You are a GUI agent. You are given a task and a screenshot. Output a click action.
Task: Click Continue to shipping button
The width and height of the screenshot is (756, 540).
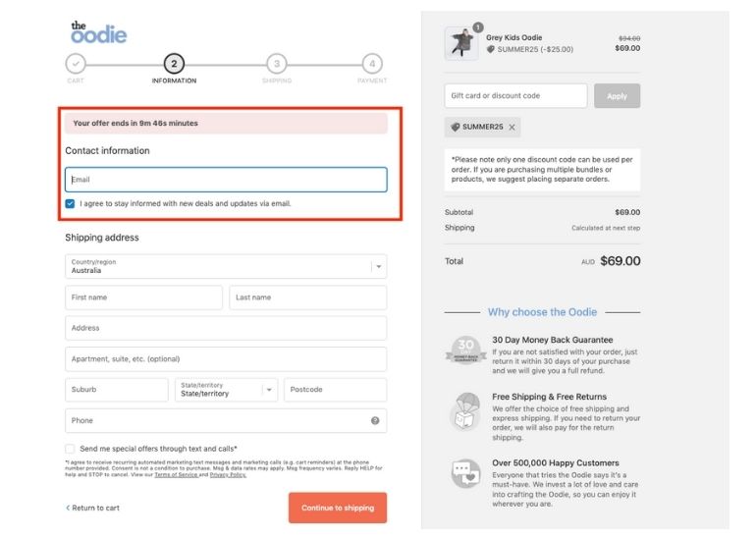pos(337,508)
